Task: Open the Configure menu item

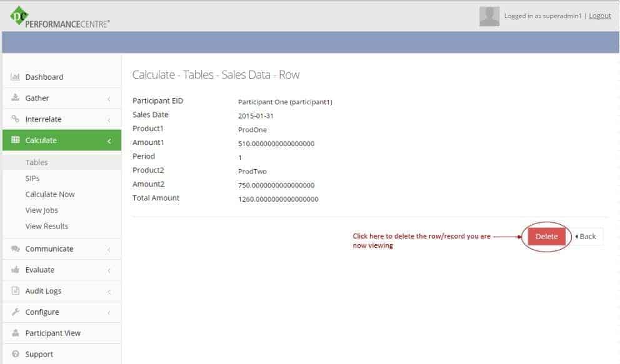Action: pos(62,312)
